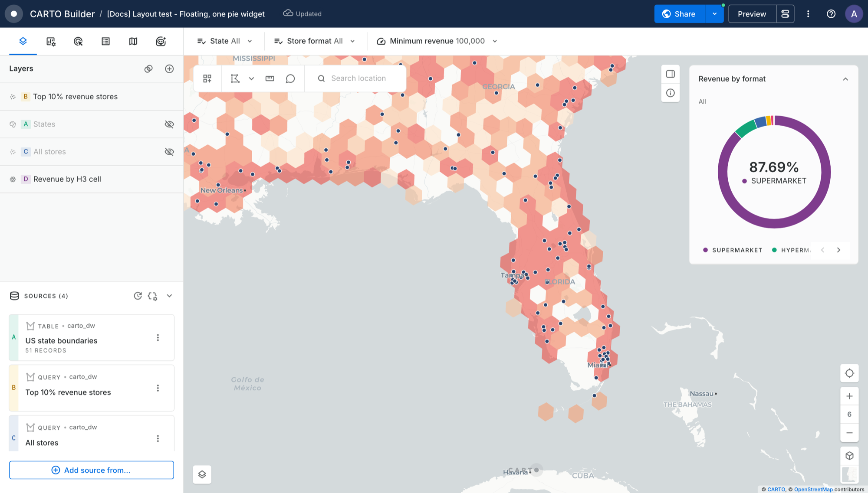Open options for All stores source
The height and width of the screenshot is (493, 868).
pos(158,438)
